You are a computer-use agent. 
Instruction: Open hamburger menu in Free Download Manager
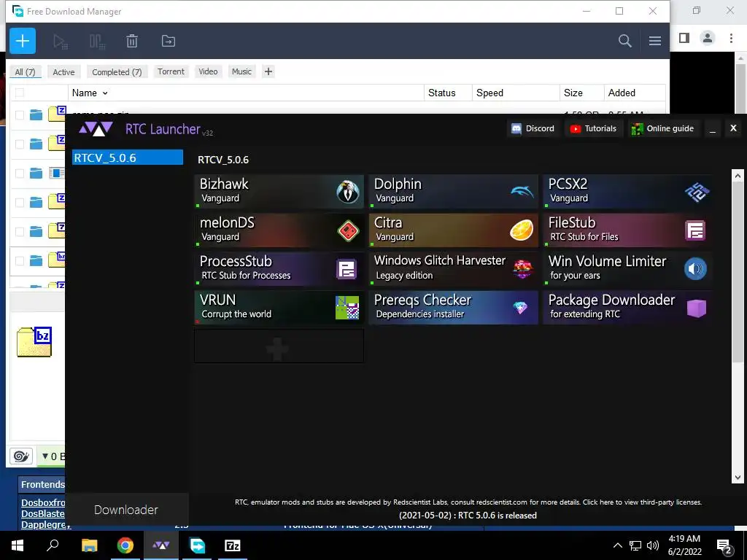655,41
